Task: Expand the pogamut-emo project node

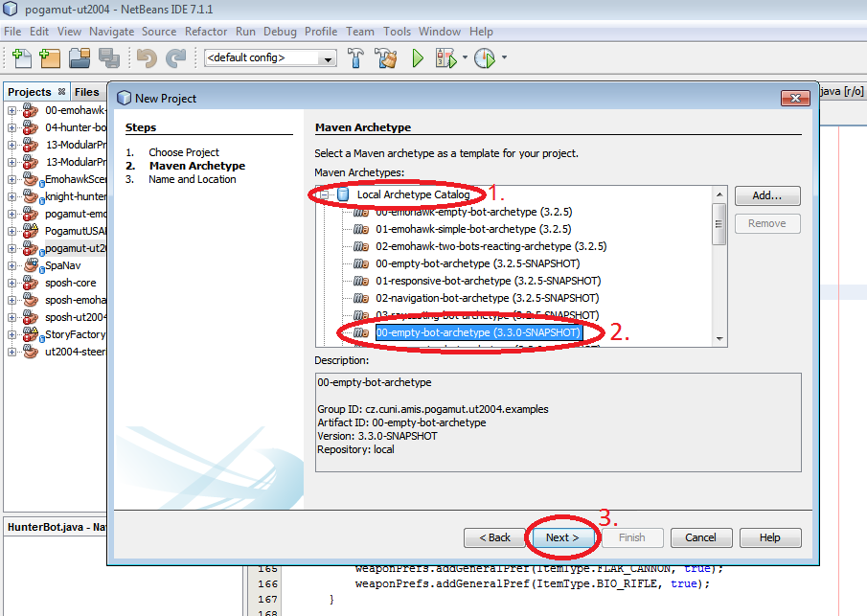Action: coord(11,214)
